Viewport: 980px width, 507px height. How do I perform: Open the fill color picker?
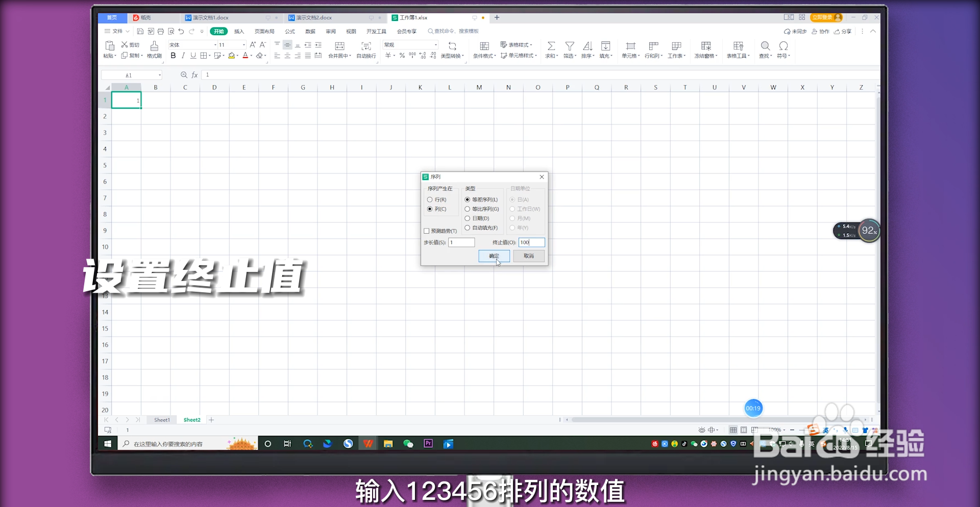pyautogui.click(x=238, y=56)
